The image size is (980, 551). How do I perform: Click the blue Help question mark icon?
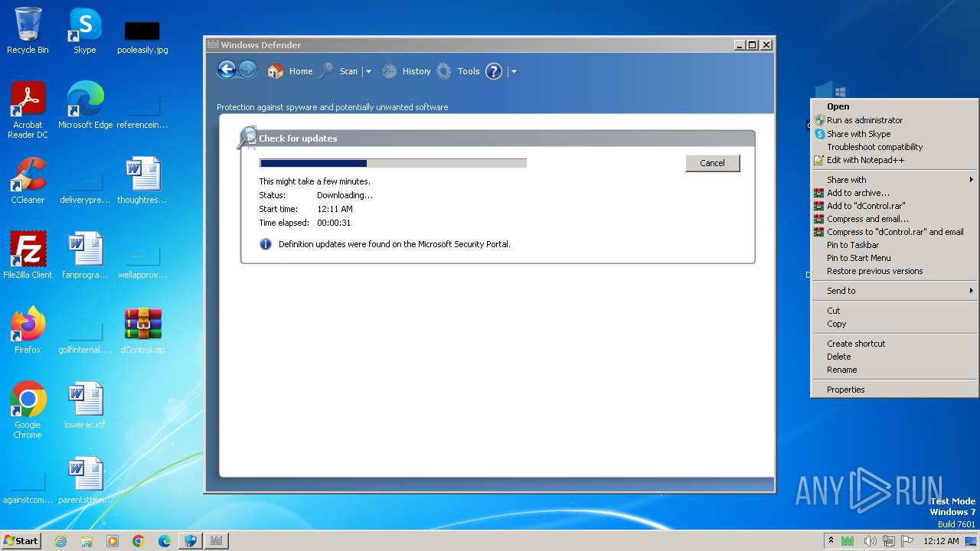point(494,71)
